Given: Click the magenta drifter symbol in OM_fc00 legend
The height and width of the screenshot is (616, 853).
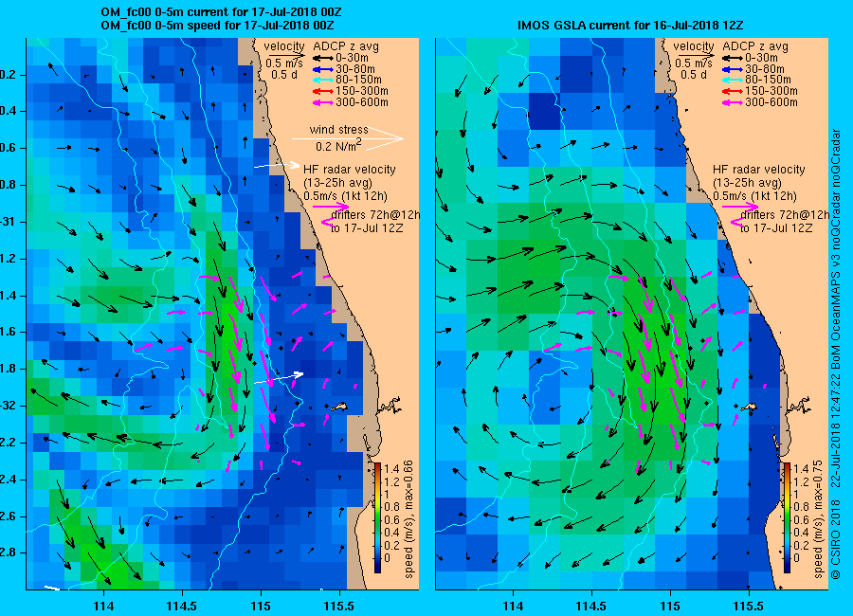Looking at the screenshot, I should 326,222.
